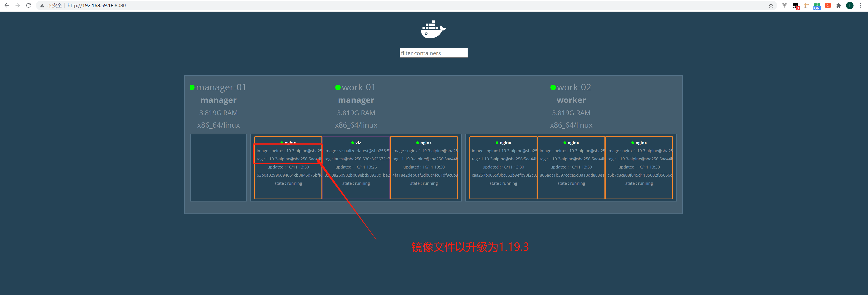Go back to the previous page

click(7, 5)
